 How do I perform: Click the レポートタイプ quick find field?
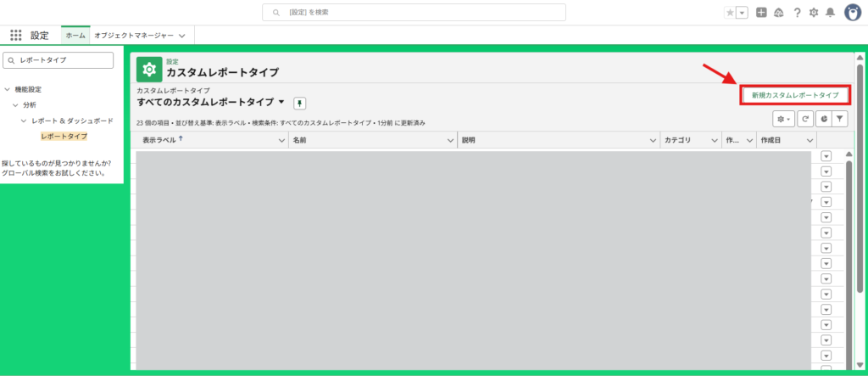point(58,60)
